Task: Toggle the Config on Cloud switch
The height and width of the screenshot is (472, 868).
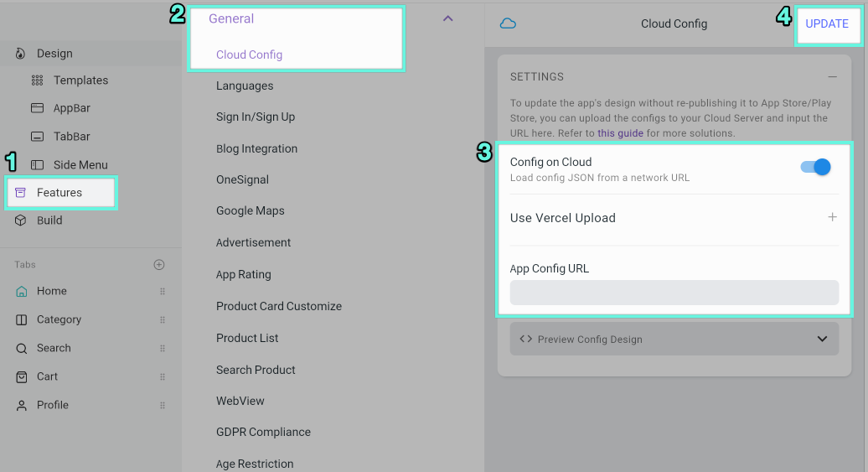Action: coord(816,167)
